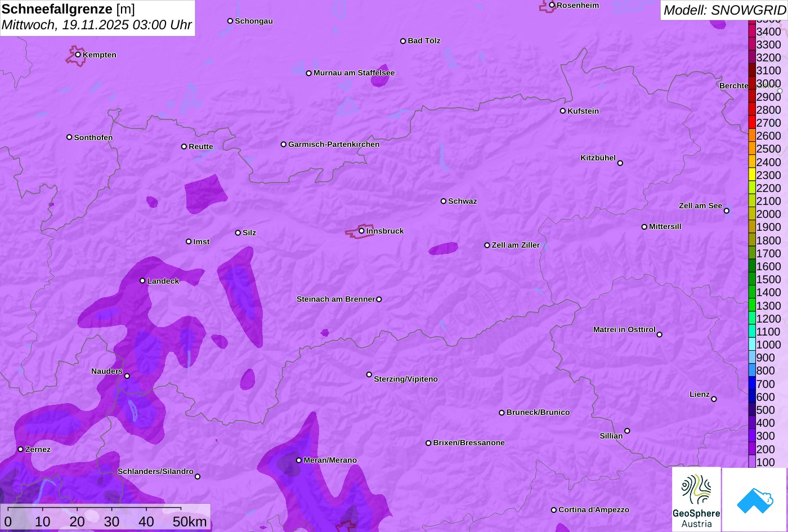Click the "Steinach am Brenner" label
The height and width of the screenshot is (532, 788).
(335, 299)
